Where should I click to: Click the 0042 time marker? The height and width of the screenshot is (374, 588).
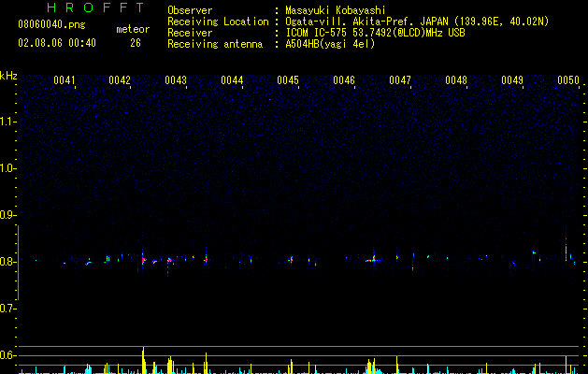pos(120,80)
